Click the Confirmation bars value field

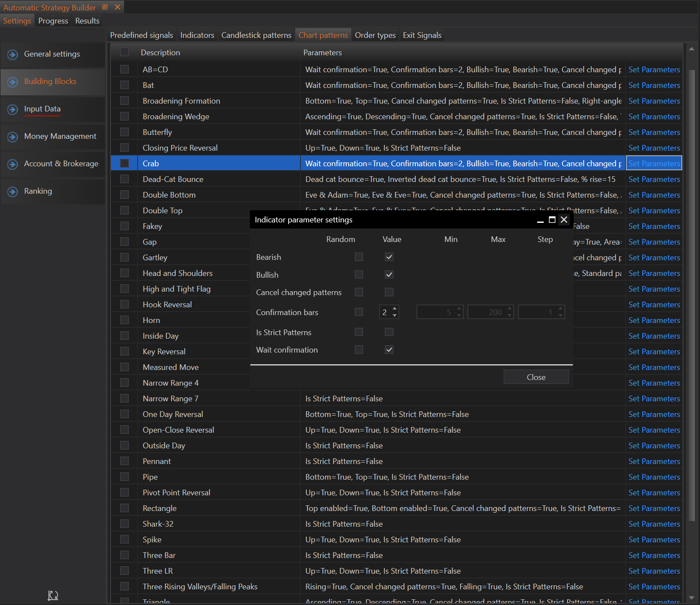pos(385,312)
